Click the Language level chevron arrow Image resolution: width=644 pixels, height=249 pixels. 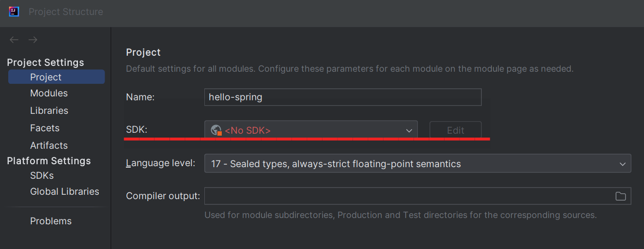[623, 164]
